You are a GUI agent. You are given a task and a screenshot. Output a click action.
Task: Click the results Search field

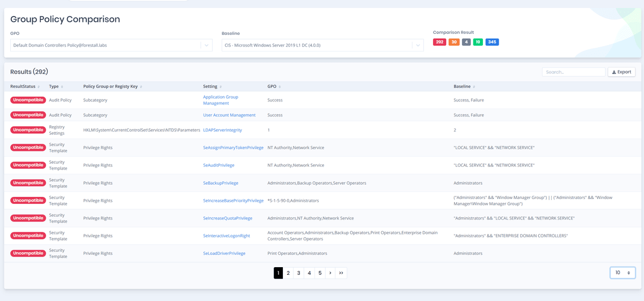coord(573,72)
